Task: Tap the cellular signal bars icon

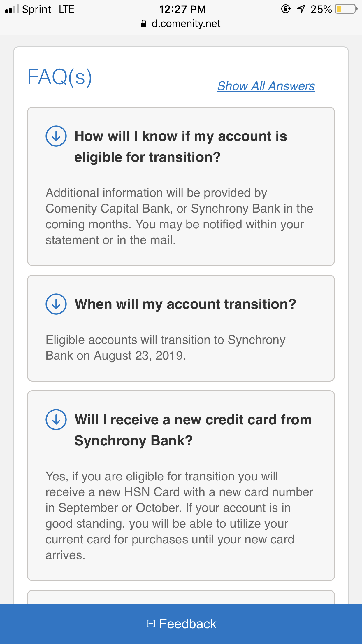Action: 12,9
